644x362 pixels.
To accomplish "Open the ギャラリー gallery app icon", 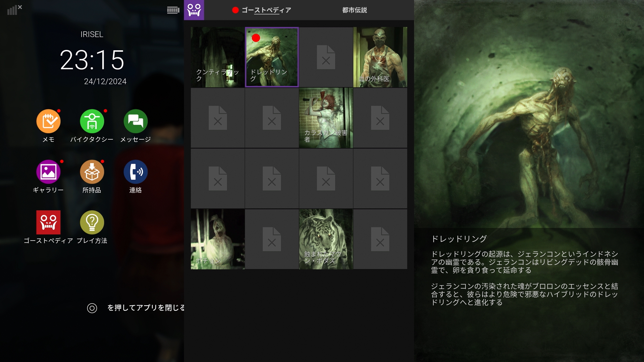I will click(48, 172).
